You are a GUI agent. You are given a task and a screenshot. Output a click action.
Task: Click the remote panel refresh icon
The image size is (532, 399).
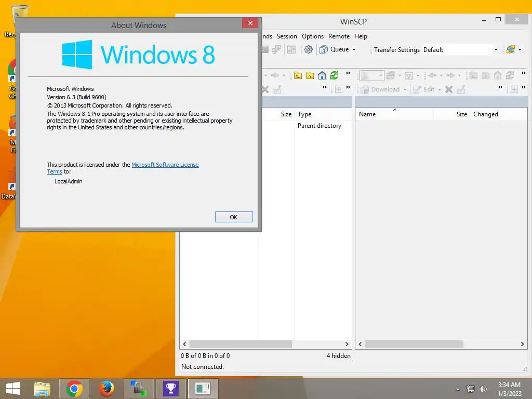point(510,75)
